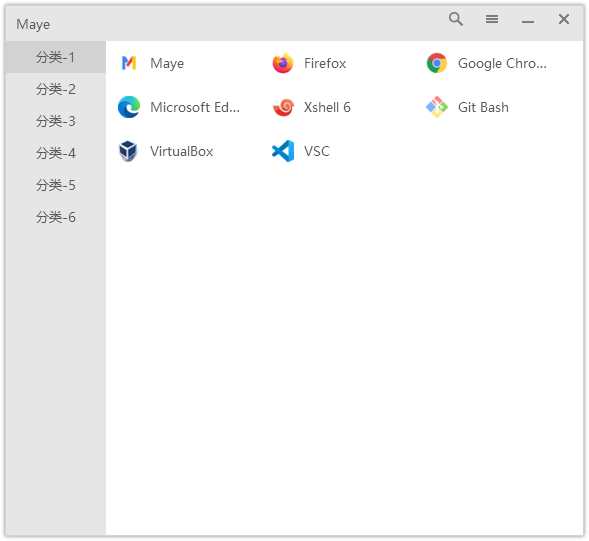This screenshot has height=541, width=589.
Task: Open the Maye app icon
Action: [x=129, y=63]
